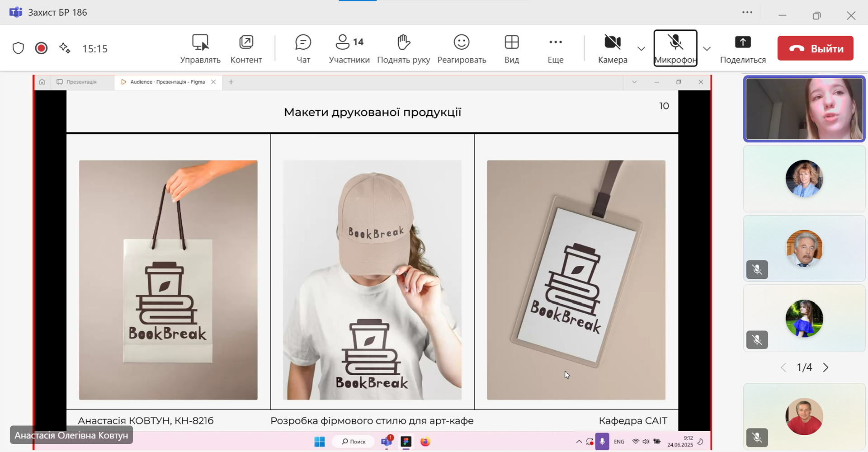
Task: Raise your hand in the meeting
Action: tap(403, 48)
